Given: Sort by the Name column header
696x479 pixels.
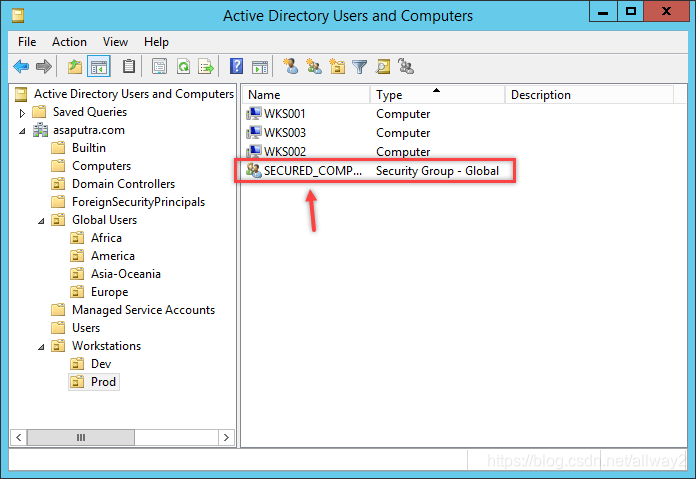Looking at the screenshot, I should click(x=306, y=95).
